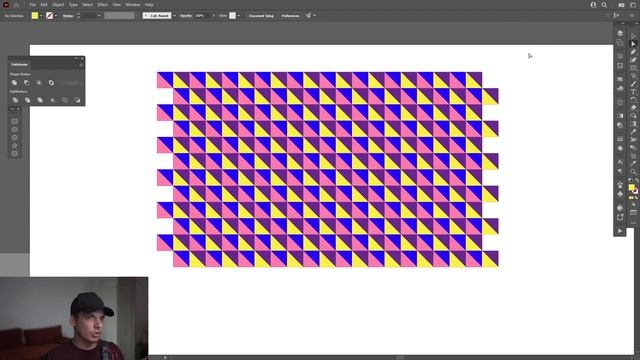
Task: Open the fill color dropdown arrow
Action: coord(41,16)
